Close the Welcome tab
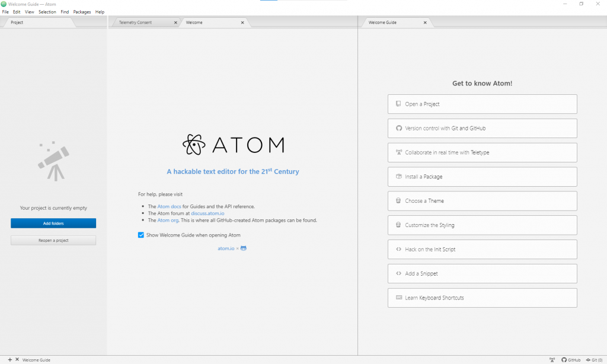Screen dimensions: 607x364 tap(242, 23)
